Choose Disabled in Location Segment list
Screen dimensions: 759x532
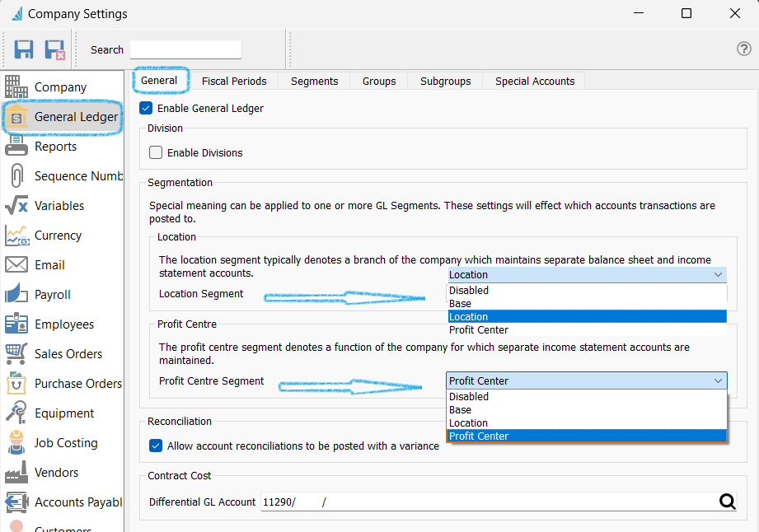469,291
